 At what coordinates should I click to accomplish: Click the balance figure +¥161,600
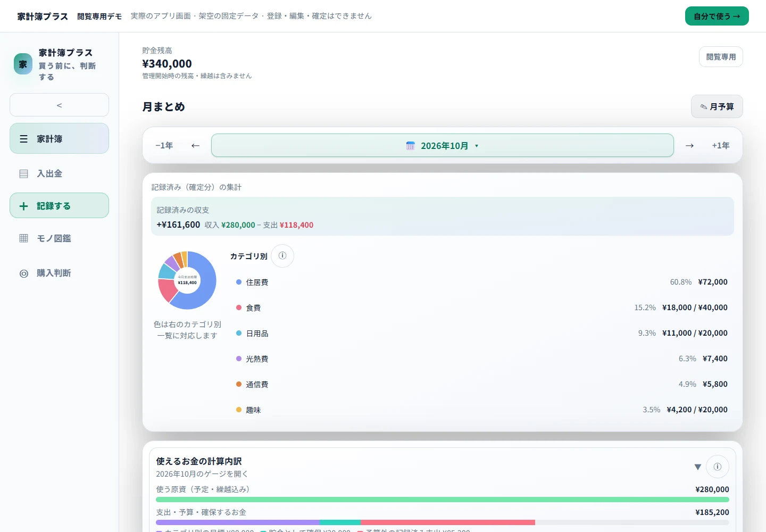point(178,225)
